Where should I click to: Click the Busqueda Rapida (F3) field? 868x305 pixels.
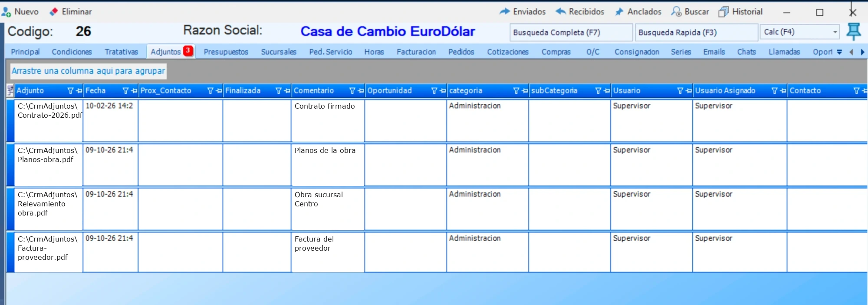(696, 32)
